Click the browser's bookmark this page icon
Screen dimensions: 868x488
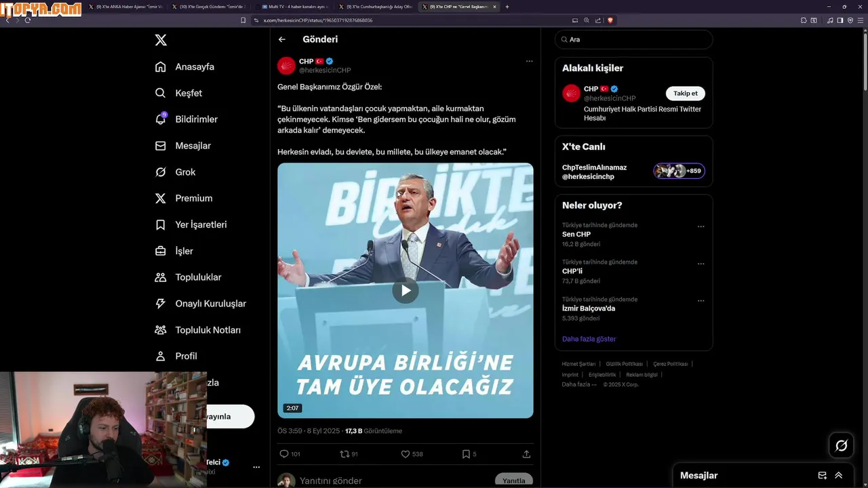243,20
